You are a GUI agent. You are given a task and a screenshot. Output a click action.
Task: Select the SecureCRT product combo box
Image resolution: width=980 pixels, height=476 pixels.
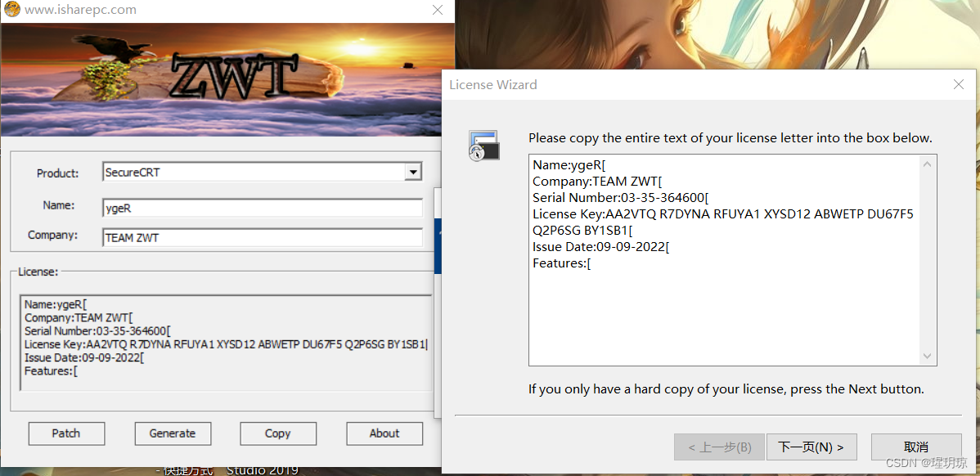click(x=263, y=172)
